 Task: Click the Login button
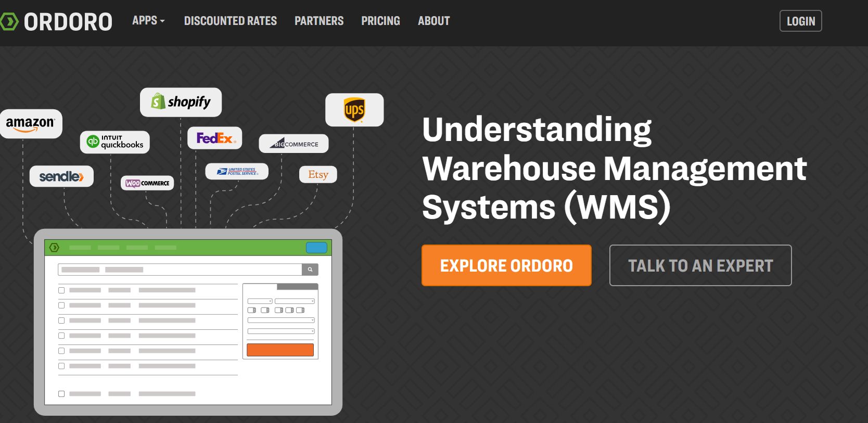(x=800, y=21)
